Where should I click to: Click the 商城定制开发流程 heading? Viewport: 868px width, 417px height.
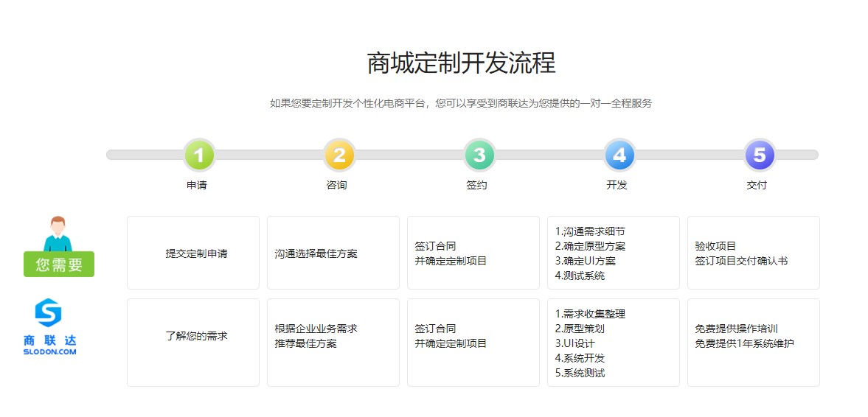point(461,63)
